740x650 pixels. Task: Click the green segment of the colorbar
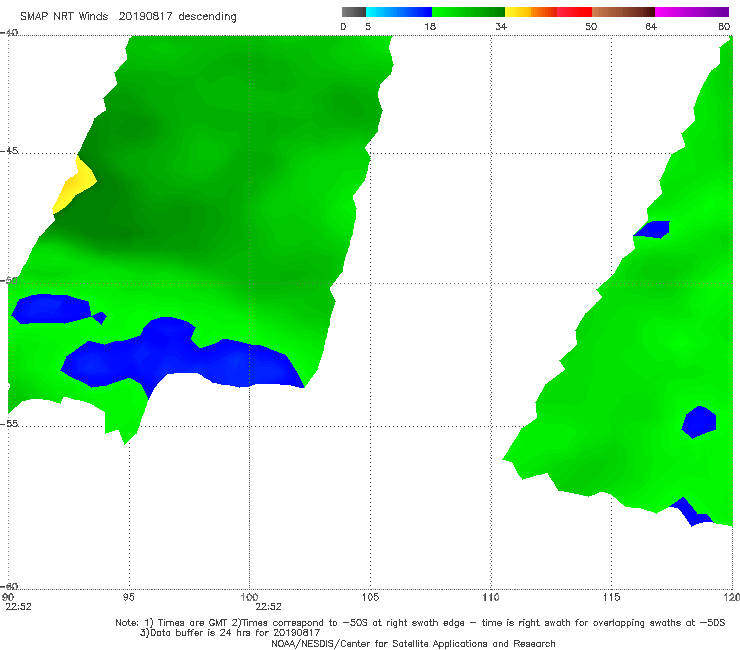click(468, 12)
